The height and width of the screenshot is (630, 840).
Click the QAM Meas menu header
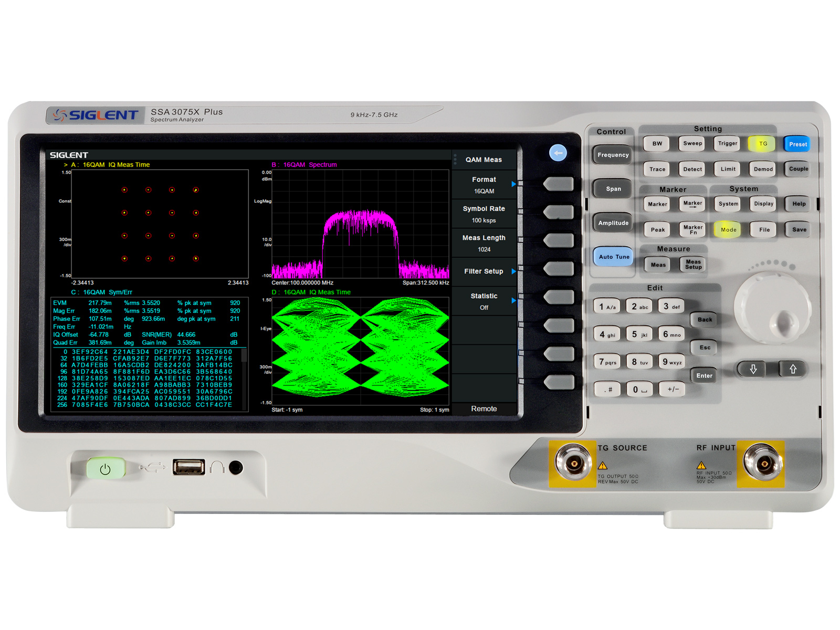pos(484,160)
